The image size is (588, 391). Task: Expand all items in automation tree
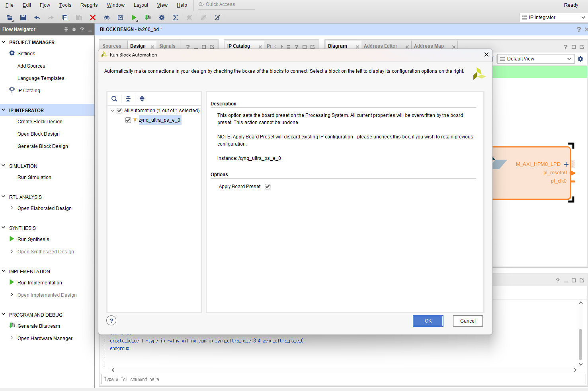tap(142, 99)
